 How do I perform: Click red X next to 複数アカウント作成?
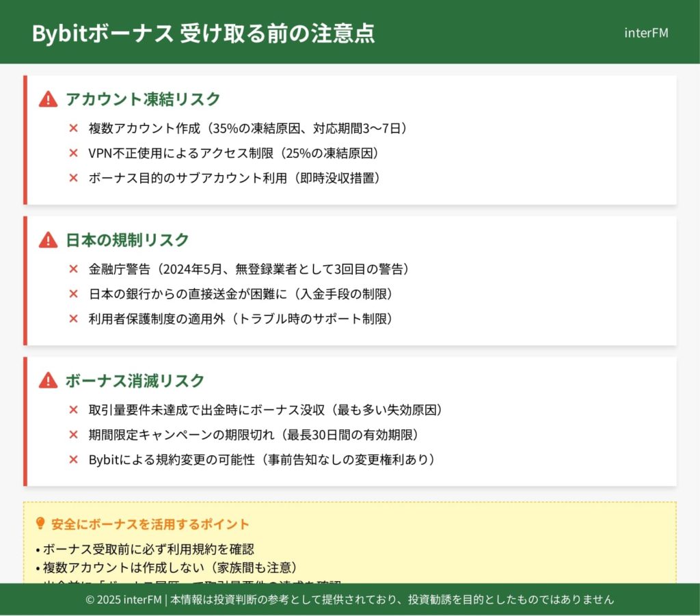click(x=74, y=128)
